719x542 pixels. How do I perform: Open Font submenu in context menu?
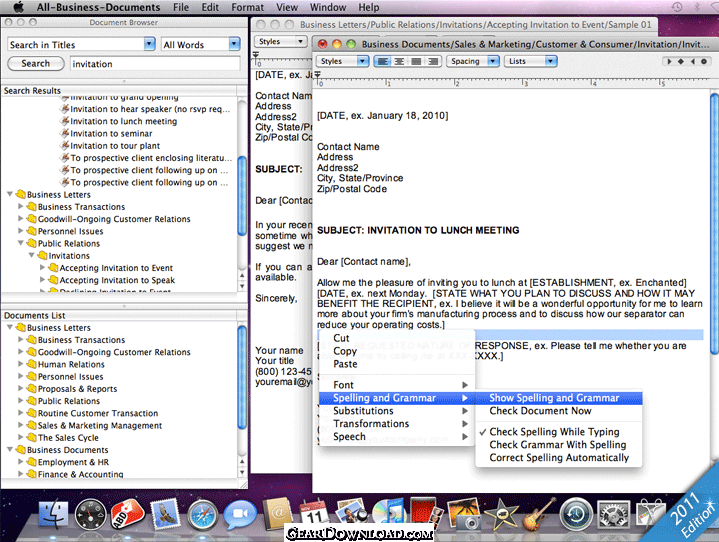396,385
